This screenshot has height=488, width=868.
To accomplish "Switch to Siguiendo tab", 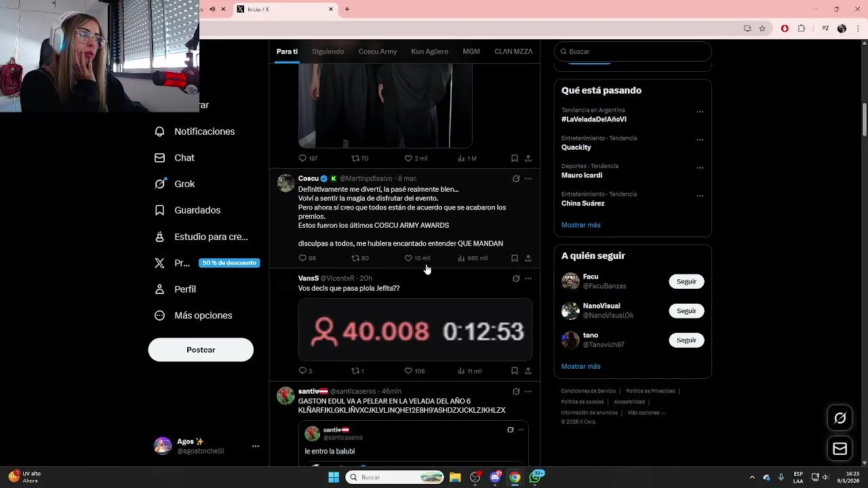I will click(x=328, y=52).
